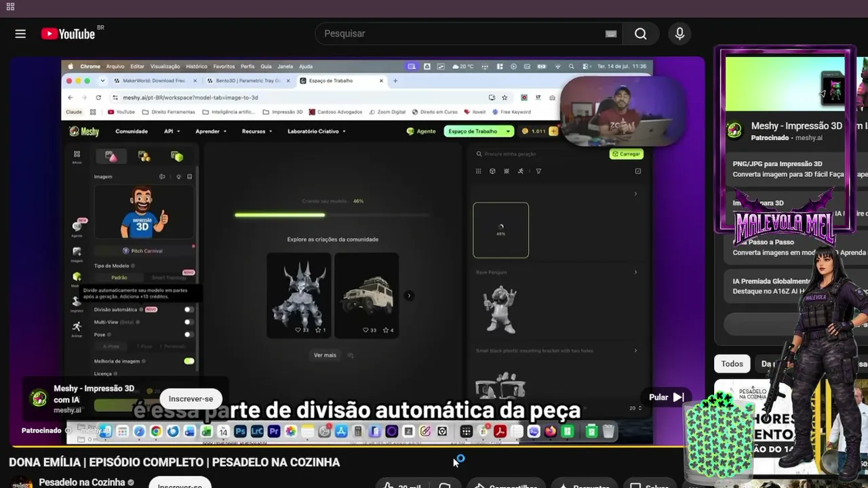Screen dimensions: 868x488
Task: Open the Rave Penguin model thumbnail
Action: tap(500, 310)
